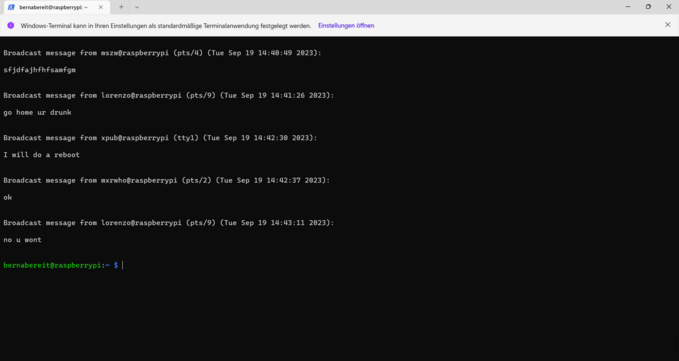
Task: Place cursor at the shell prompt input
Action: (123, 265)
